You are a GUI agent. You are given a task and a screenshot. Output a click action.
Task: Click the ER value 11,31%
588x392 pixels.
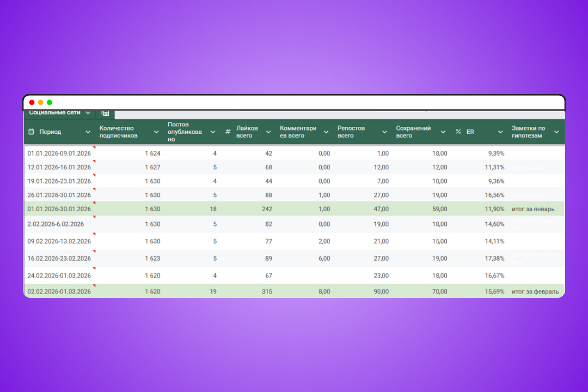[494, 167]
